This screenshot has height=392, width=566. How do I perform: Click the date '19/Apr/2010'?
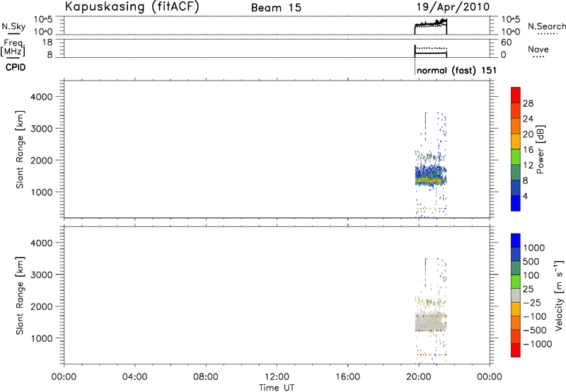pos(453,7)
